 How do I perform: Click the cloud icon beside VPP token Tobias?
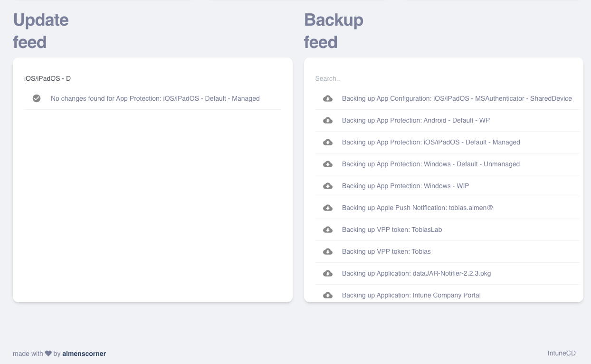328,251
